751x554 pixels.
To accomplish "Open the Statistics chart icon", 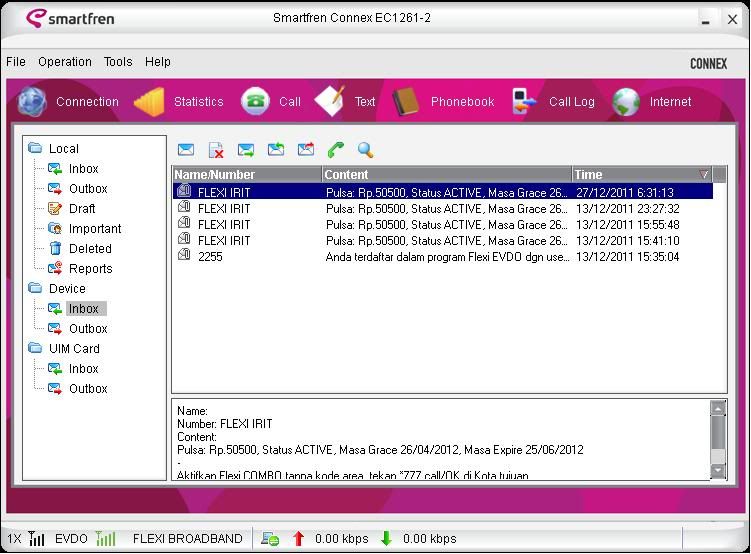I will pos(149,102).
